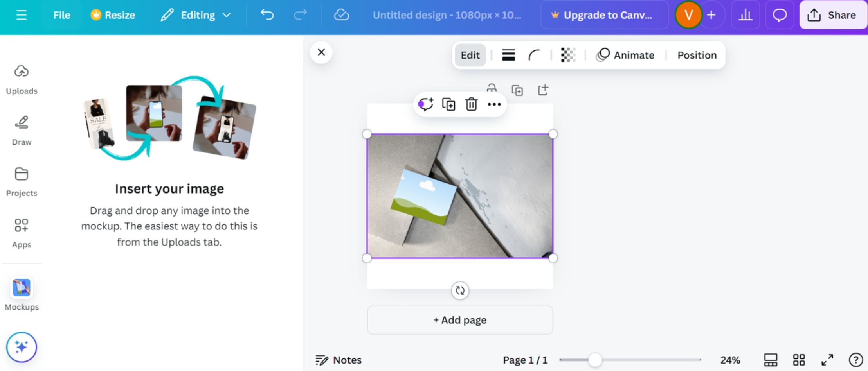868x371 pixels.
Task: Add a comment to the element
Action: click(x=426, y=104)
